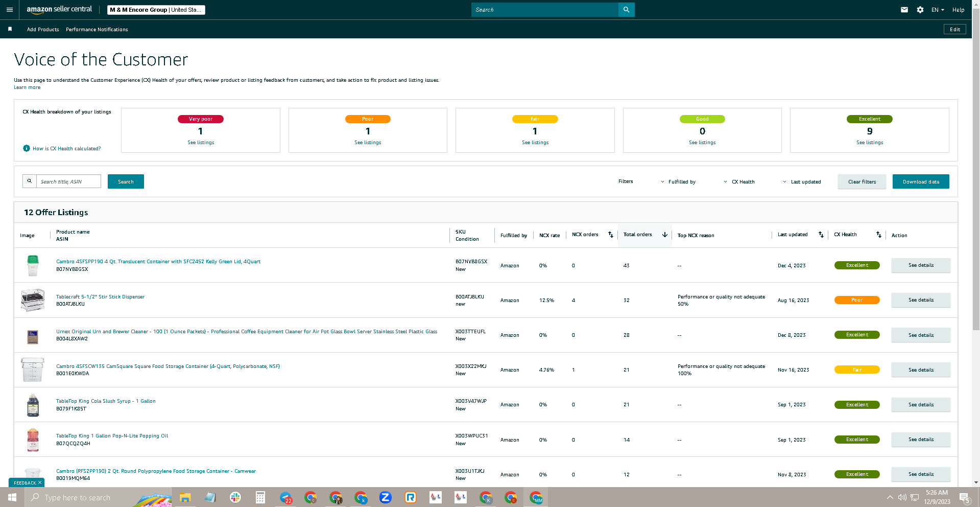
Task: Open TableTop King Pop-N-Lite Popping Oil listing
Action: pyautogui.click(x=112, y=436)
